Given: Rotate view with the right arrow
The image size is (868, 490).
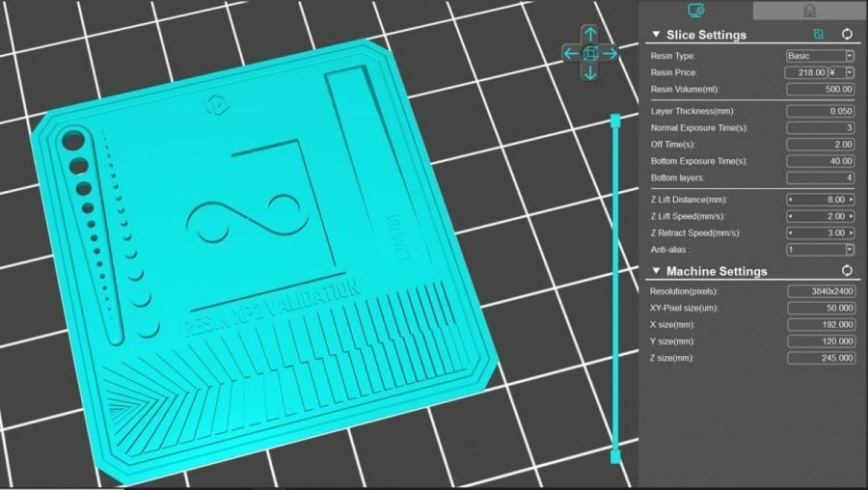Looking at the screenshot, I should tap(610, 54).
